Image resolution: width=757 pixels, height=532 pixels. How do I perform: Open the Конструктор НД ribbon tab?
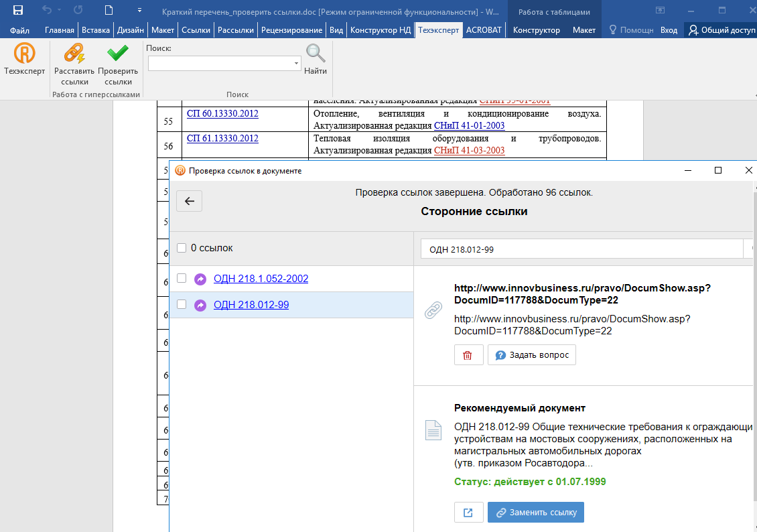click(380, 30)
